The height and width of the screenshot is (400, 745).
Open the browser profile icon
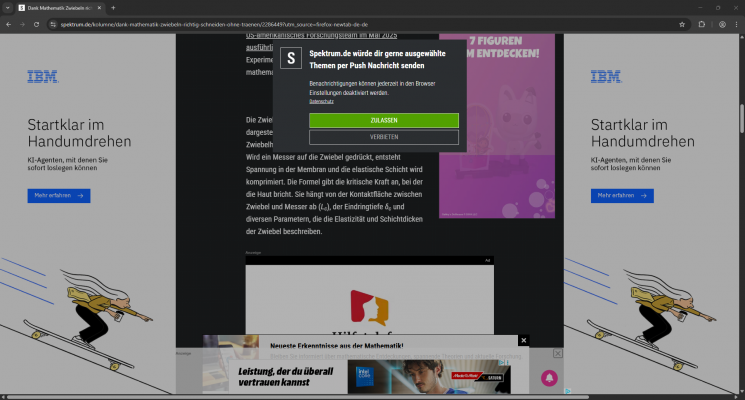pos(722,23)
